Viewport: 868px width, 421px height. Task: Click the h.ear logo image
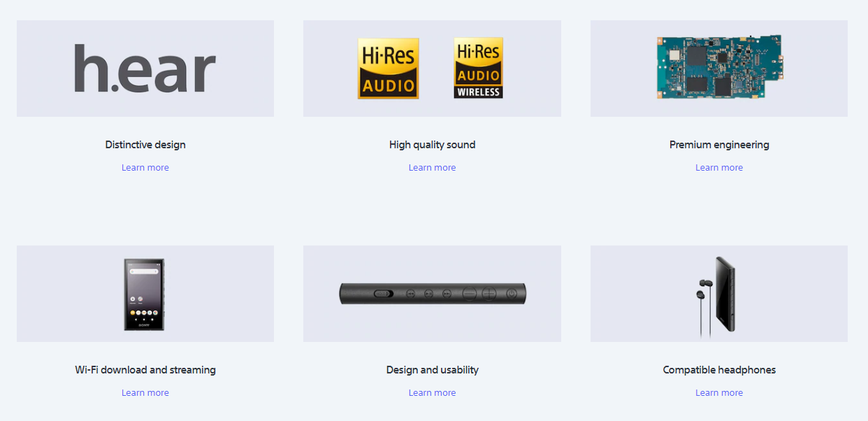[x=145, y=69]
